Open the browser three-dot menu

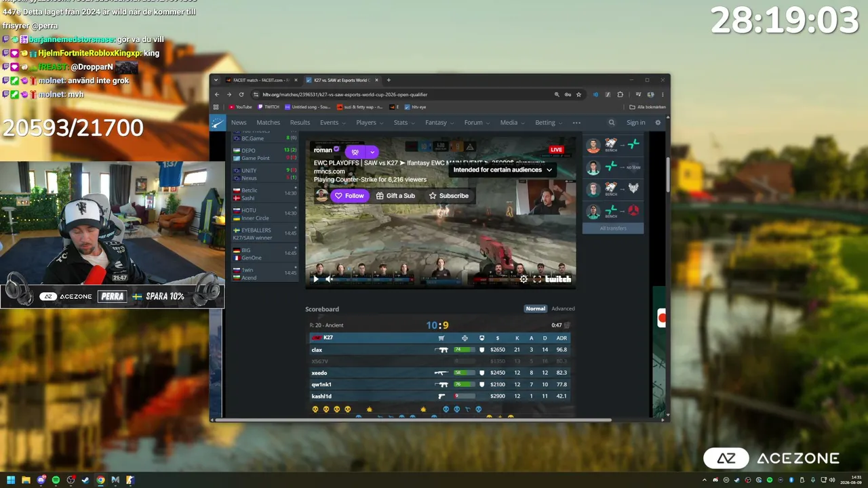tap(663, 94)
